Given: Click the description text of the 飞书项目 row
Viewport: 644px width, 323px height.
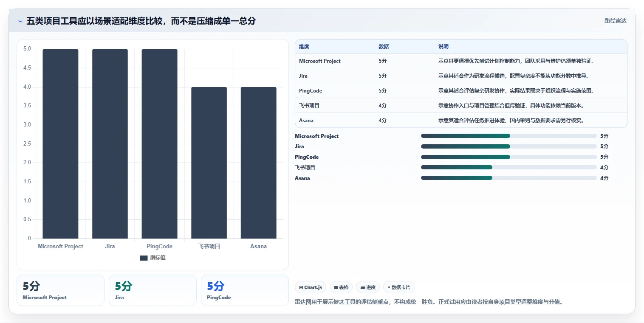Looking at the screenshot, I should pyautogui.click(x=511, y=106).
